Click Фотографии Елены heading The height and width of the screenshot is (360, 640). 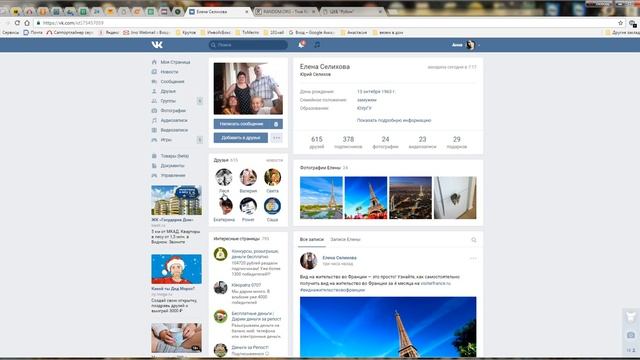(x=320, y=168)
